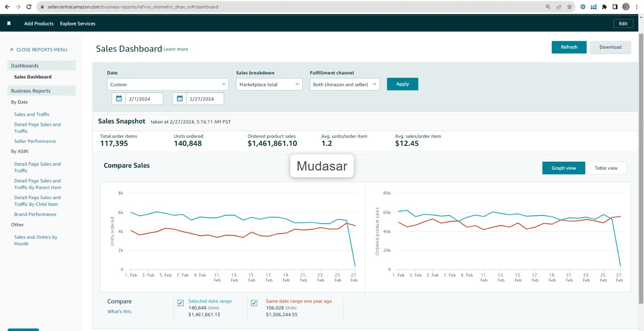The image size is (644, 331).
Task: Open the Chrome three-dot menu
Action: click(x=637, y=7)
